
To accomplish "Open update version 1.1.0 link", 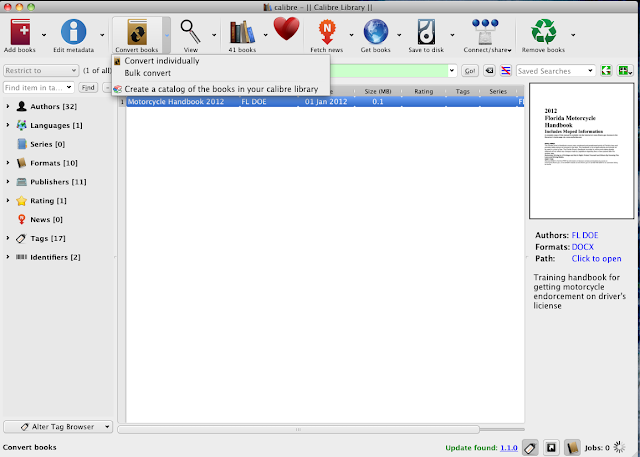I will coord(509,448).
